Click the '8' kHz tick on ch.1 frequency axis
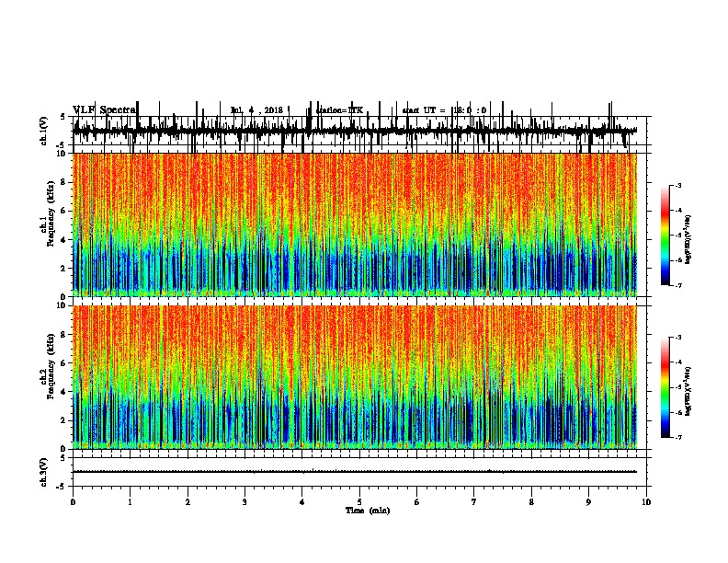 point(64,182)
